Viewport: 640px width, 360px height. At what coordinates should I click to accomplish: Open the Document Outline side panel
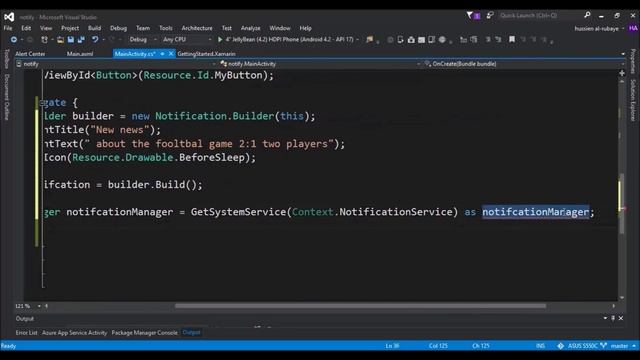click(7, 97)
